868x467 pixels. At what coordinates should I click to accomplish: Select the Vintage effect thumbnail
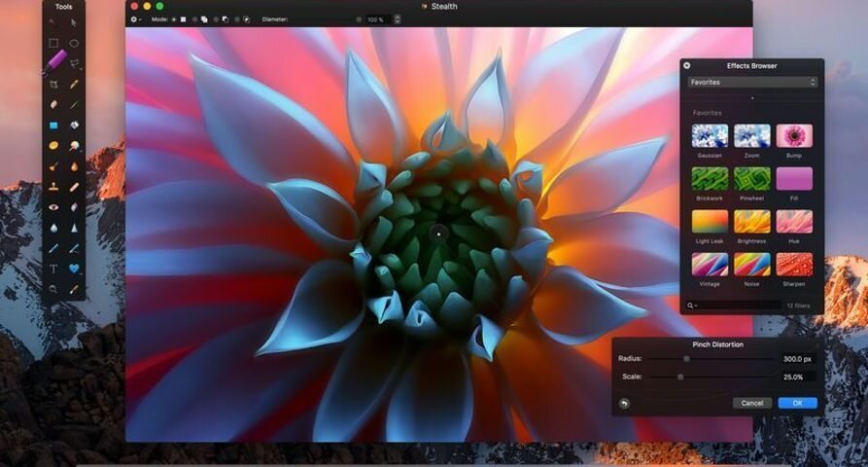[x=710, y=265]
